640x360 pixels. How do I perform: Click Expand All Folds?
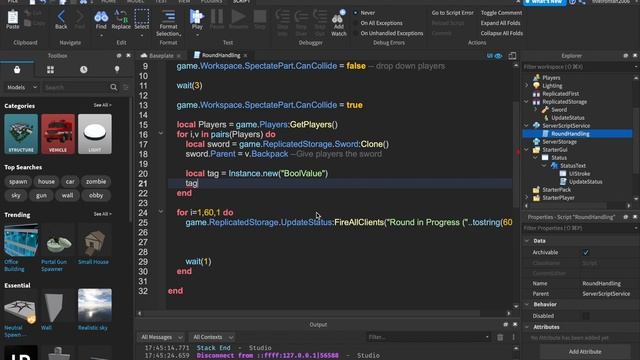[x=500, y=23]
